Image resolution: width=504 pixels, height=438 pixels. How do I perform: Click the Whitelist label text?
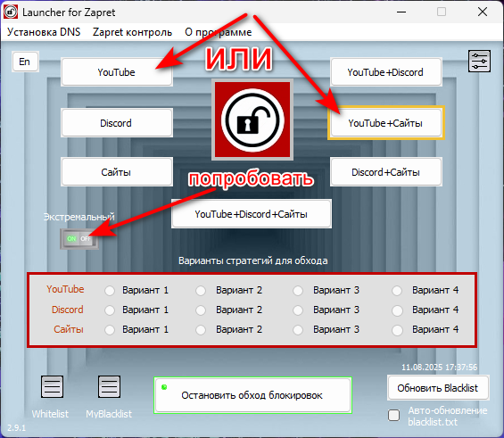[x=50, y=414]
